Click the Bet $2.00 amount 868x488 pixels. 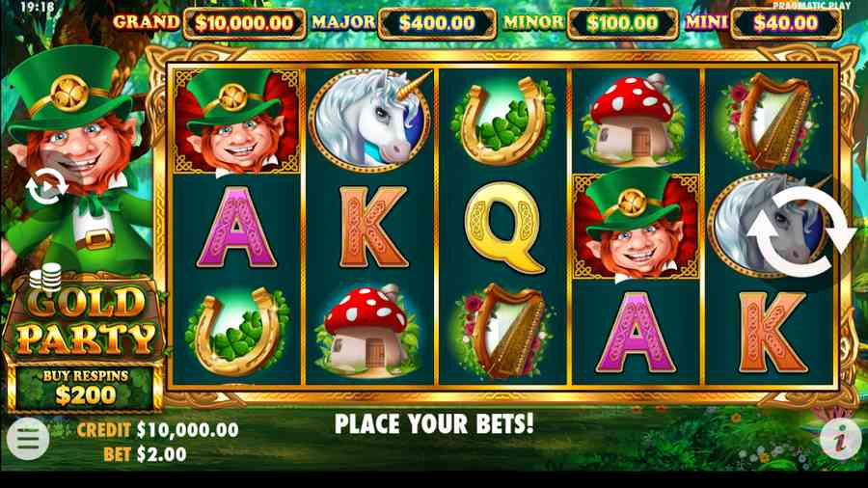pos(145,454)
